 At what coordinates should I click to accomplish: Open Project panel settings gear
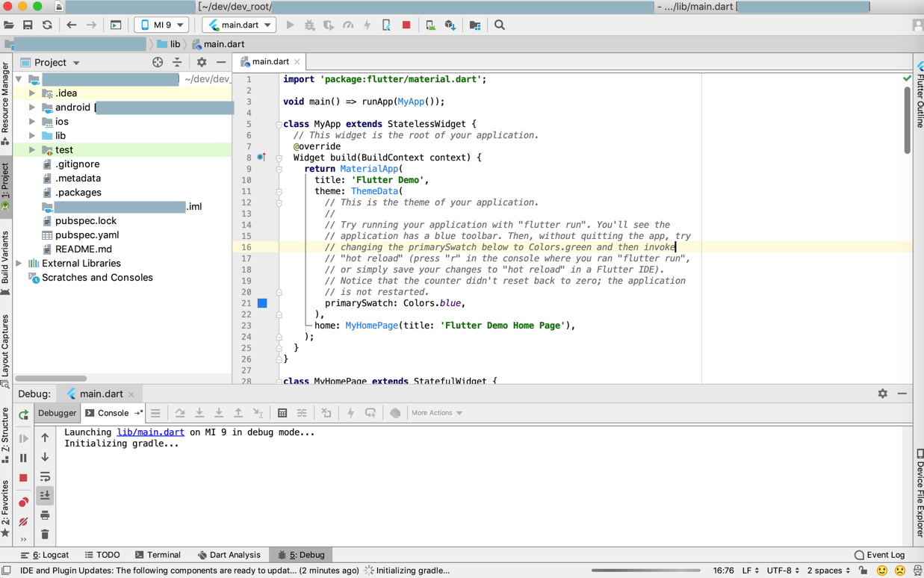click(202, 63)
